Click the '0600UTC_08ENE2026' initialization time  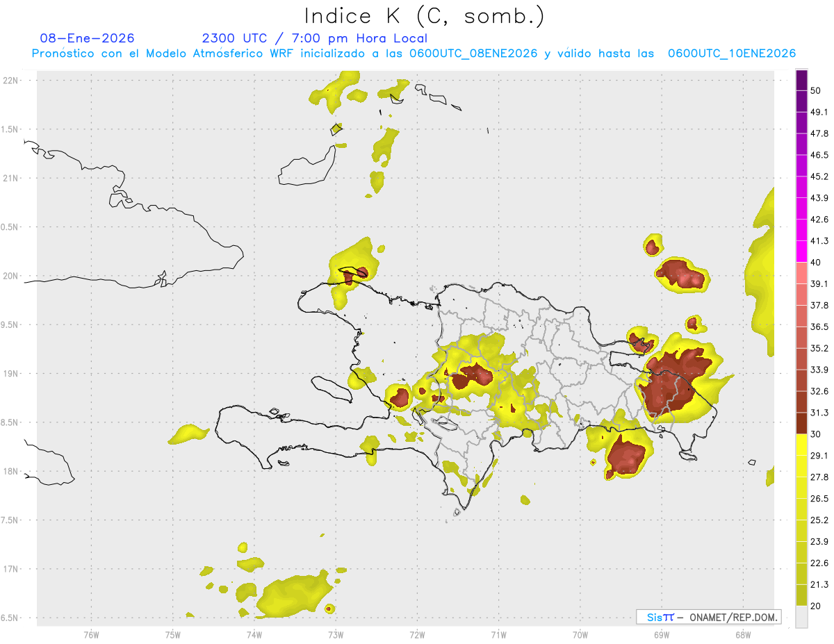(x=473, y=53)
